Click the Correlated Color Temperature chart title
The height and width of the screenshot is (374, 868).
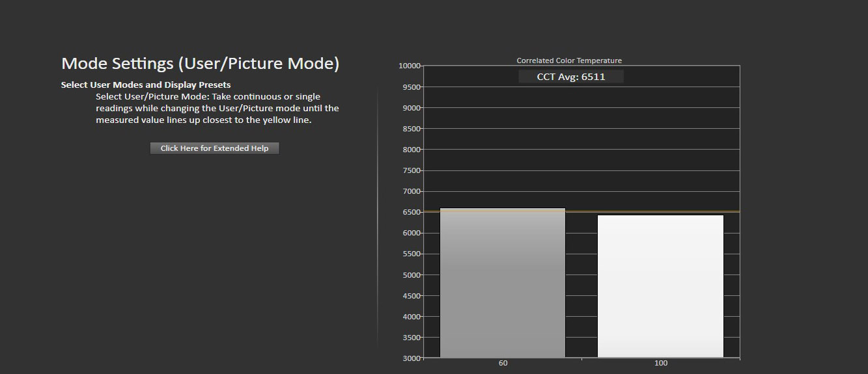568,60
